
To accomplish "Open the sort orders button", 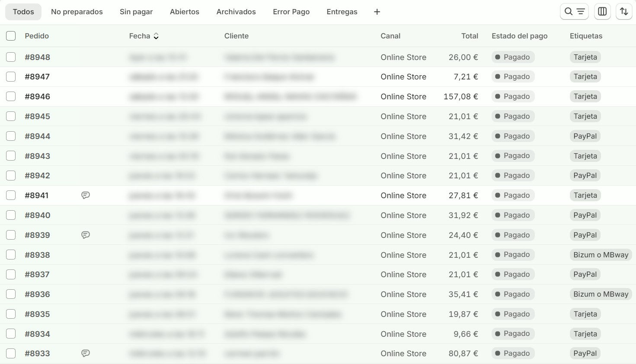I will (624, 12).
